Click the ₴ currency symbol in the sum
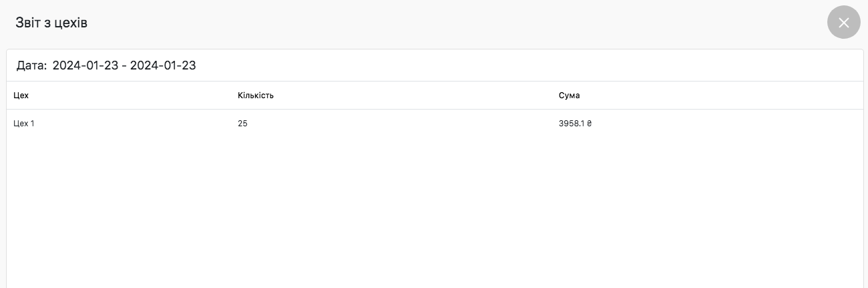This screenshot has height=288, width=868. [590, 124]
